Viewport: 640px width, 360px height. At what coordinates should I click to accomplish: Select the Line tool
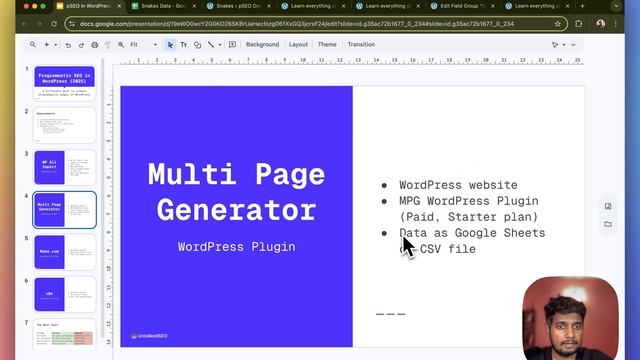pyautogui.click(x=211, y=44)
